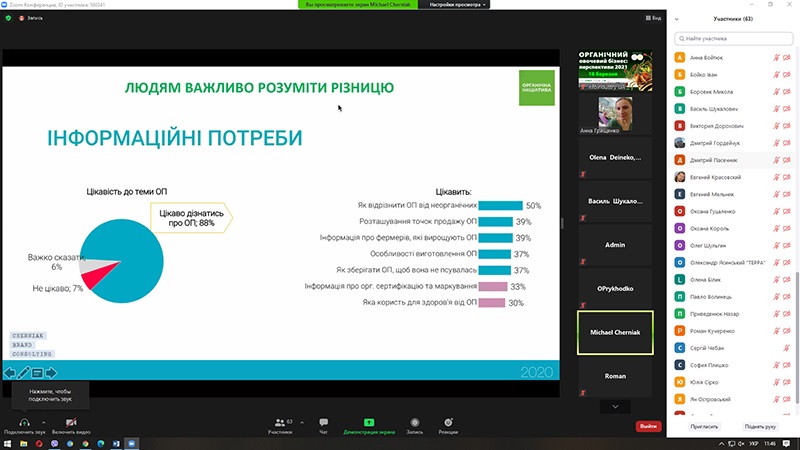Click video-off camera icon for Роман Кучеренко
The height and width of the screenshot is (450, 800).
click(x=787, y=331)
